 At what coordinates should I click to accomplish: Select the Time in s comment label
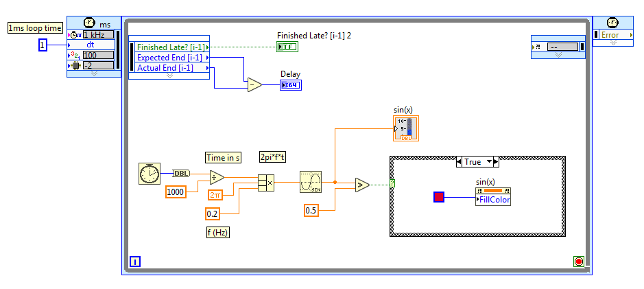click(x=224, y=158)
